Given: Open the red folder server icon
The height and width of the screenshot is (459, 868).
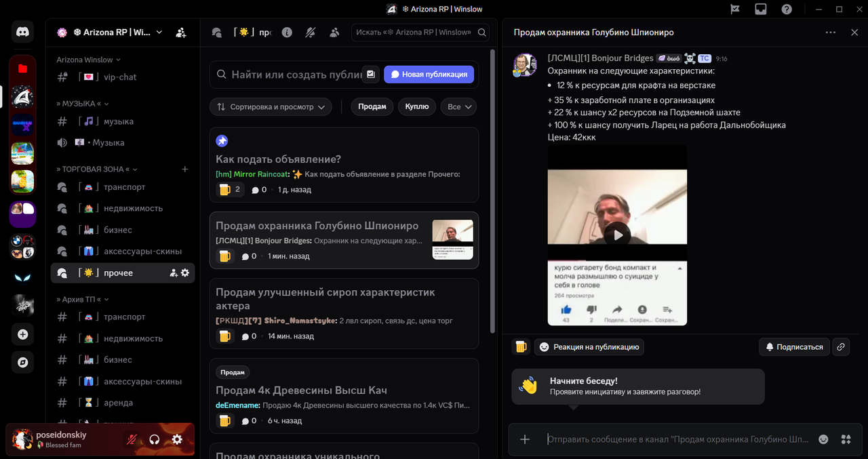Looking at the screenshot, I should [23, 68].
